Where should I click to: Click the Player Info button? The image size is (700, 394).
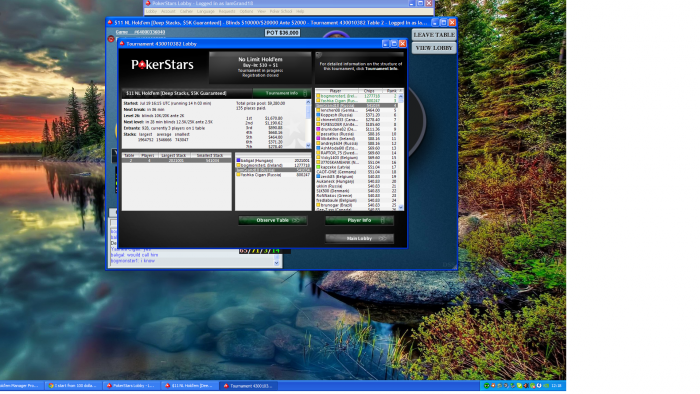tap(359, 220)
